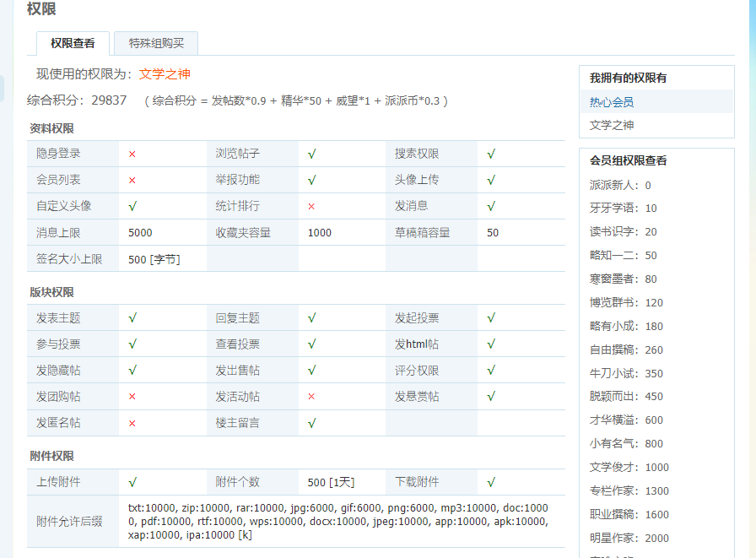This screenshot has height=558, width=756.
Task: Click the green check beside 下载附件
Action: 491,482
